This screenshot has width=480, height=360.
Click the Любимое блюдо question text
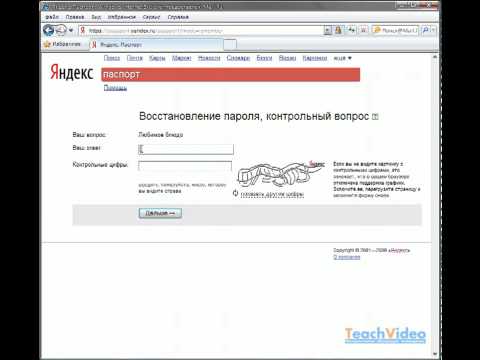161,135
